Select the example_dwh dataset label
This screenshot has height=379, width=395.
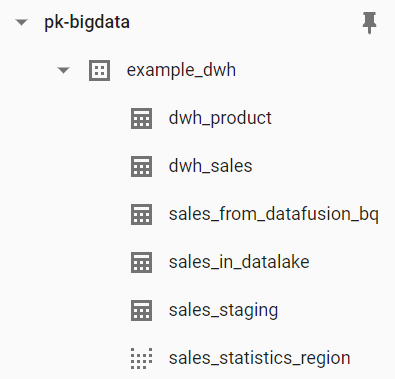181,70
